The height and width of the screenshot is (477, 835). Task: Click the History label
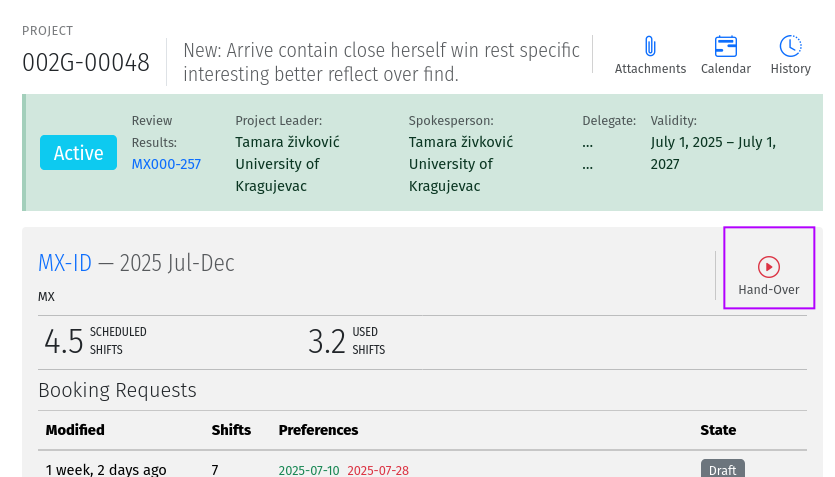[x=790, y=69]
